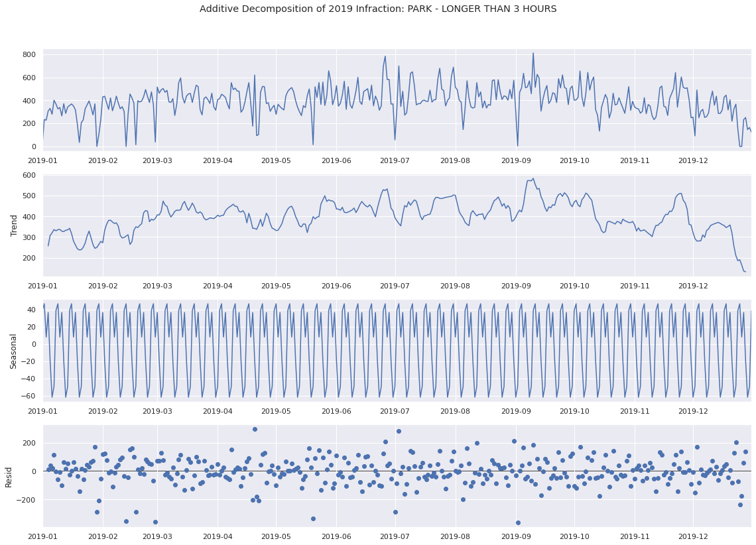The image size is (756, 545).
Task: Click the 2019-04 date label under the Resid panel
Action: tap(218, 536)
